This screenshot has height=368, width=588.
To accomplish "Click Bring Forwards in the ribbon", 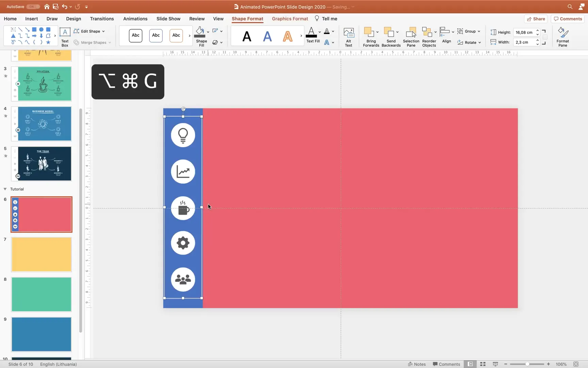I will (x=371, y=36).
